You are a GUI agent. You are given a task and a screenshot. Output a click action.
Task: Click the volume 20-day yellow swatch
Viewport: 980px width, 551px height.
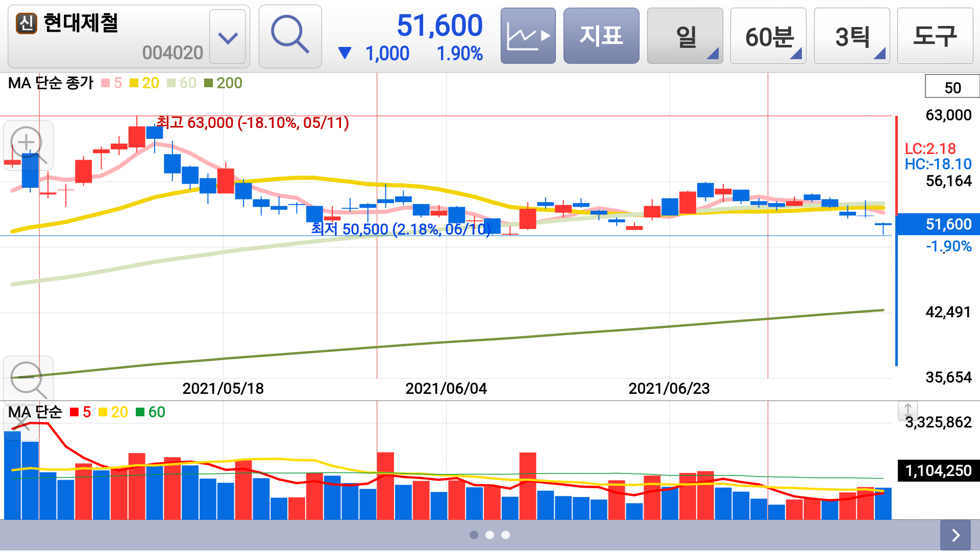pyautogui.click(x=103, y=412)
